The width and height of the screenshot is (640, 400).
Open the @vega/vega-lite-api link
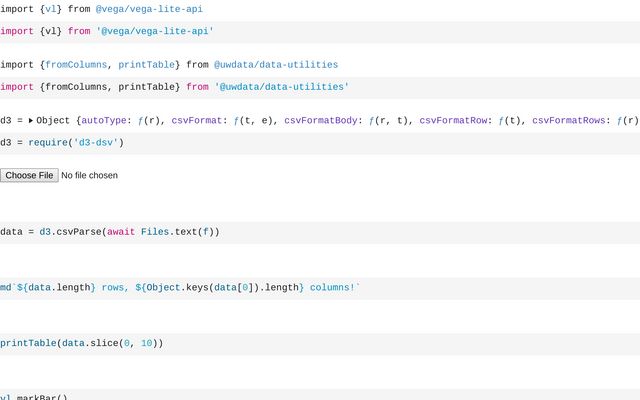[x=153, y=8]
